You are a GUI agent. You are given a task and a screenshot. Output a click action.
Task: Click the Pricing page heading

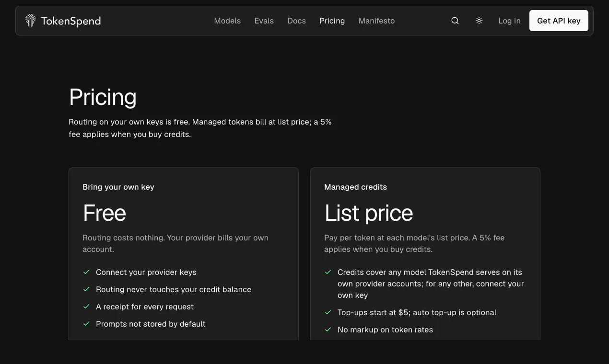point(103,97)
